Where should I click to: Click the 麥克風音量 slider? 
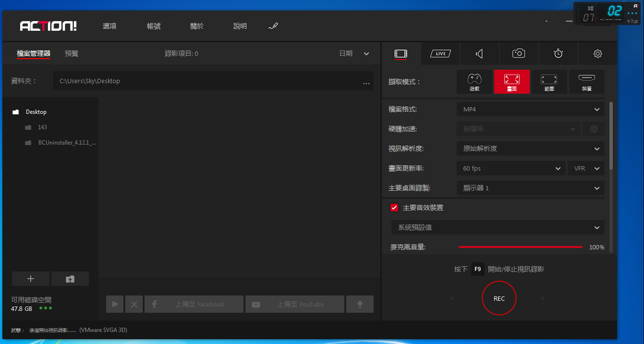coord(521,247)
